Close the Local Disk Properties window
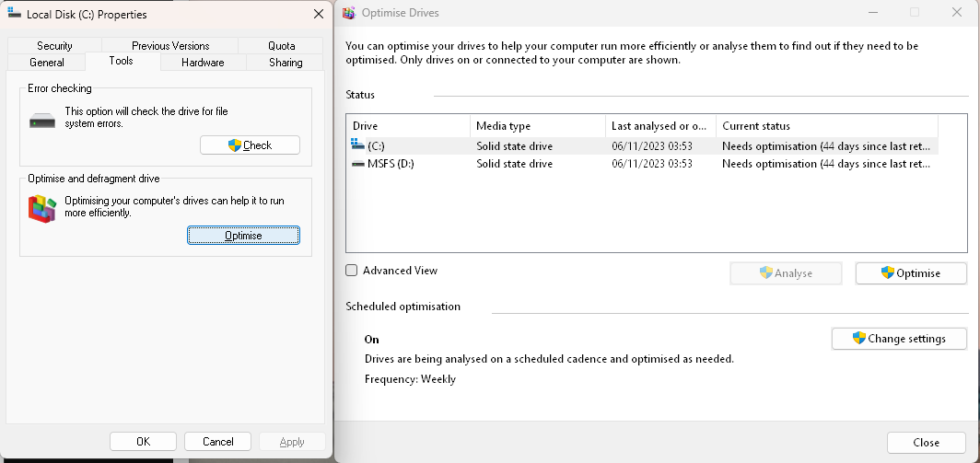This screenshot has height=463, width=980. (319, 14)
